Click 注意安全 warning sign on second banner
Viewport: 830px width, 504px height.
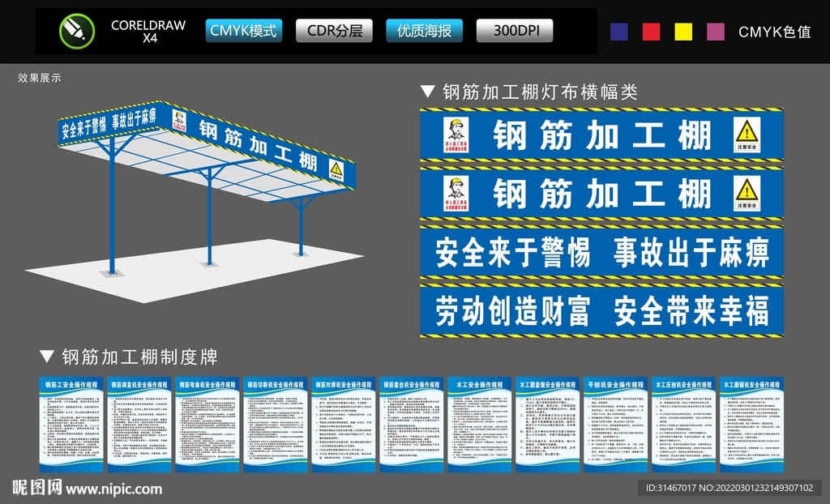click(747, 193)
